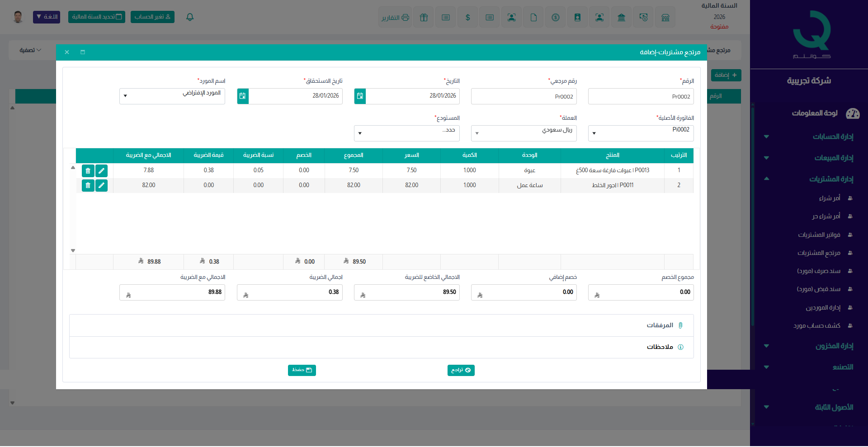Open the supplier name dropdown
The height and width of the screenshot is (447, 868).
point(172,96)
